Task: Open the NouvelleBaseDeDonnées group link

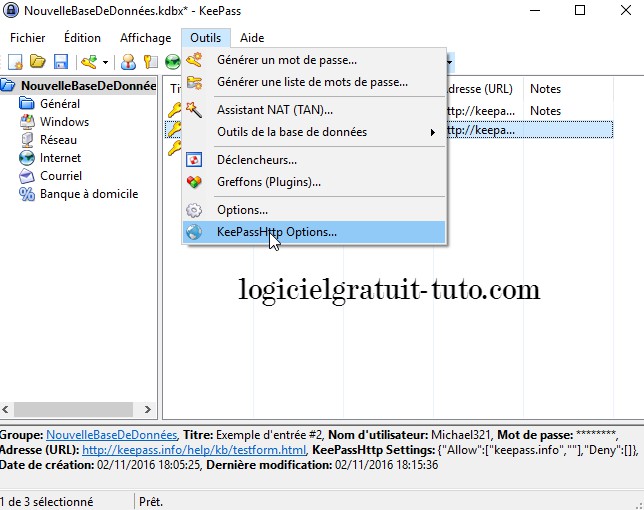Action: point(111,434)
